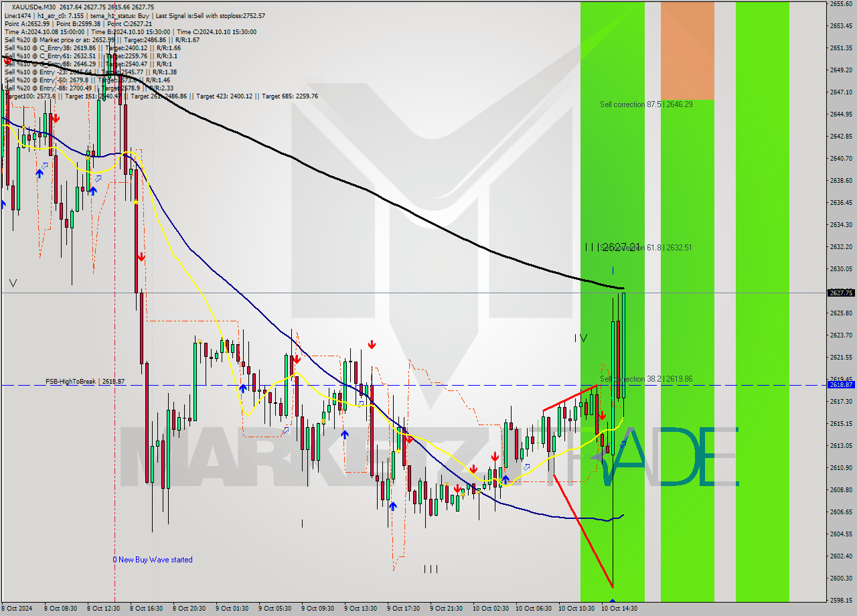Viewport: 857px width, 616px height.
Task: Click the orange zone rectangle at chart top
Action: click(687, 51)
